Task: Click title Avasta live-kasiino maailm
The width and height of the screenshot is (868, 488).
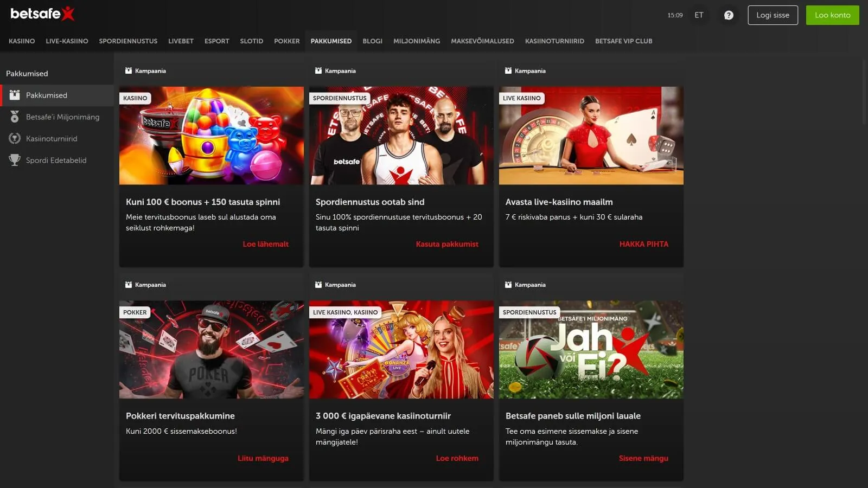Action: [x=559, y=202]
